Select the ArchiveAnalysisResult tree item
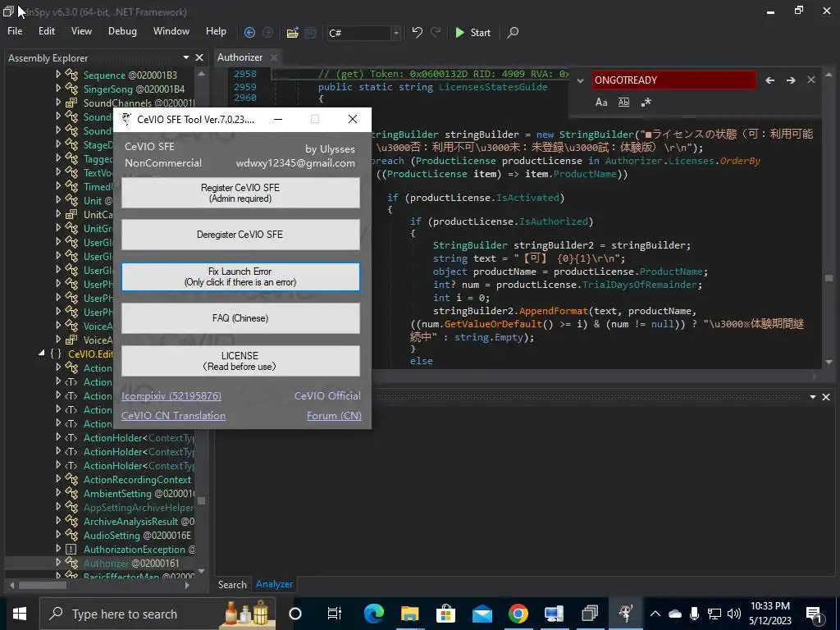 [139, 521]
